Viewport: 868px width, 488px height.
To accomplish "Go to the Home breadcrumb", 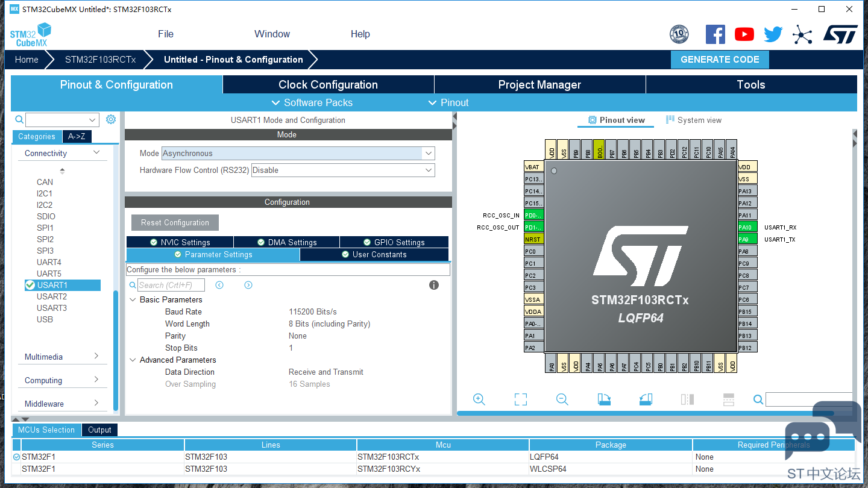I will (x=27, y=60).
